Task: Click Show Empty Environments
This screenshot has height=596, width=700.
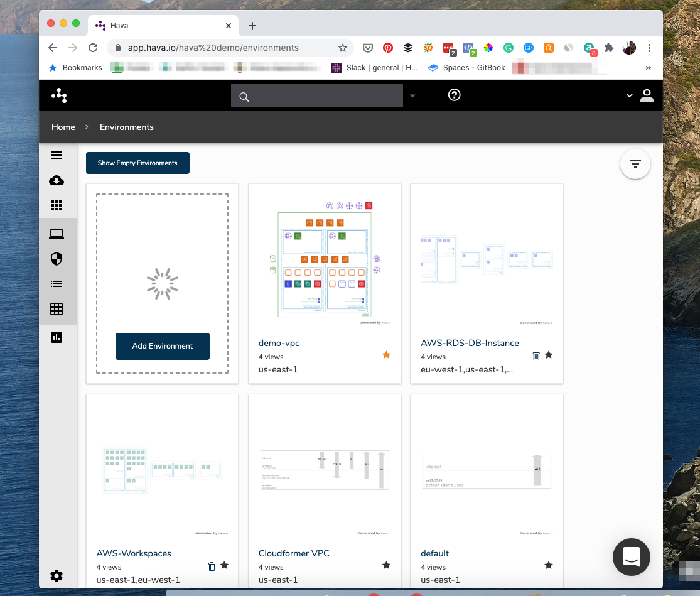Action: pos(137,163)
